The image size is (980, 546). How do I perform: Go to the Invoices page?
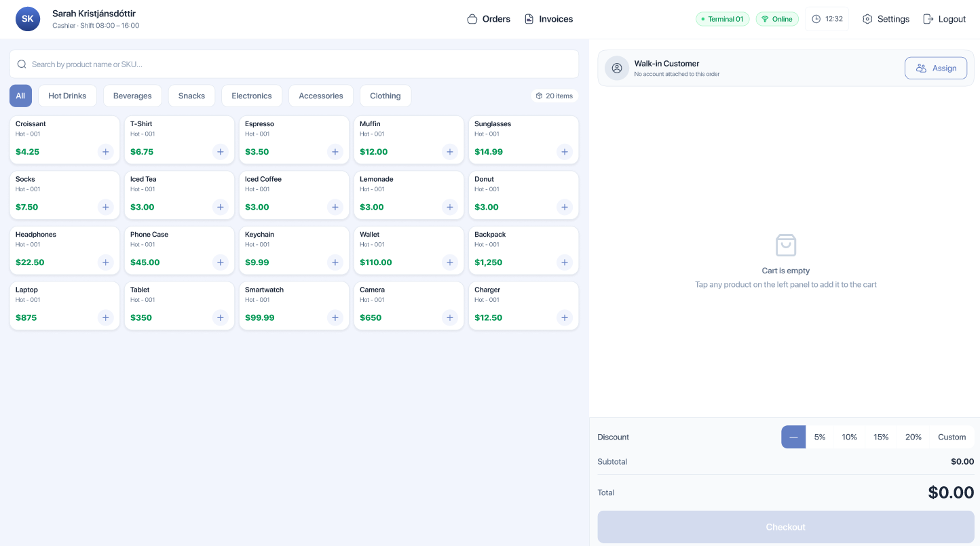(x=548, y=19)
